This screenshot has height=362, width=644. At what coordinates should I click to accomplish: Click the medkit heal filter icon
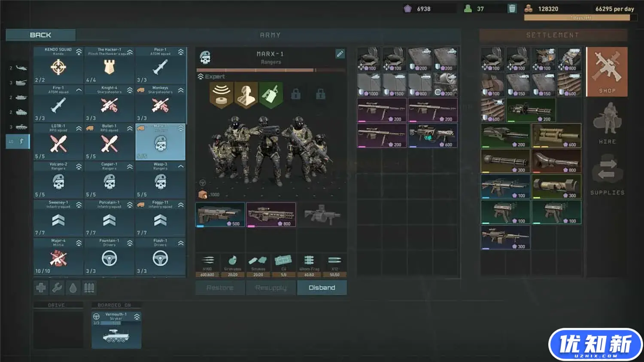[x=41, y=288]
